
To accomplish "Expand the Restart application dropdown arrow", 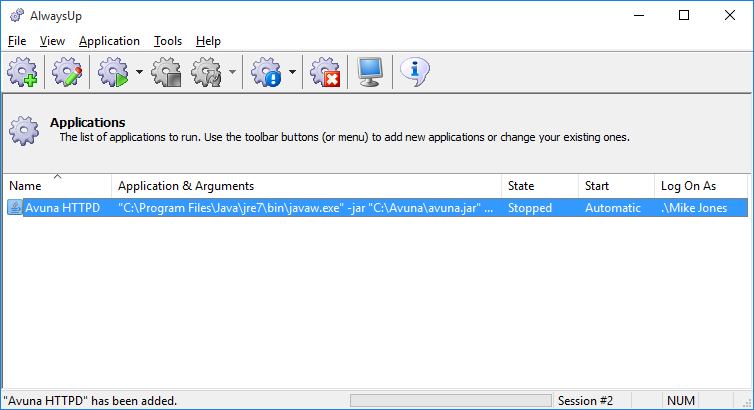I will tap(232, 72).
